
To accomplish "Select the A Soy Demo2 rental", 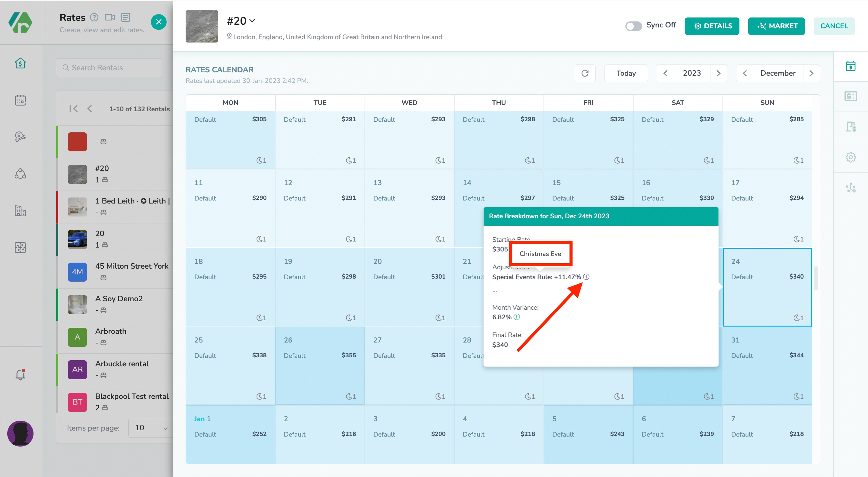I will (x=115, y=304).
